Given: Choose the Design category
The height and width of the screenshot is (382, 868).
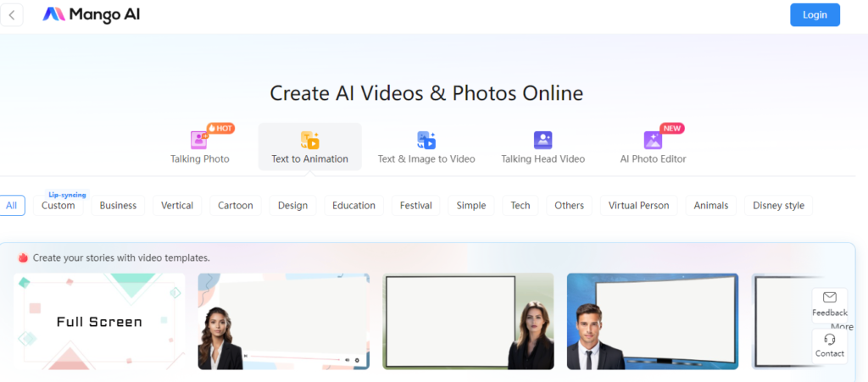Looking at the screenshot, I should (x=292, y=206).
